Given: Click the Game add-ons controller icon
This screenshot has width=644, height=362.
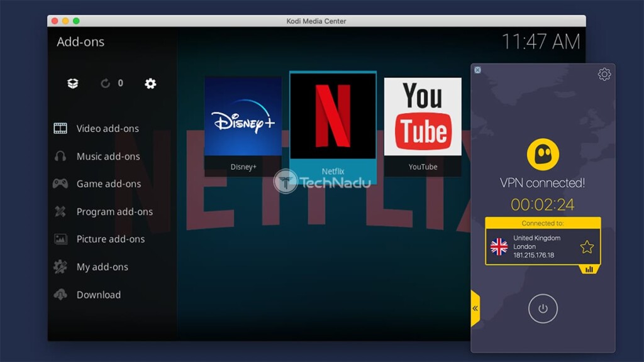Looking at the screenshot, I should (x=60, y=184).
